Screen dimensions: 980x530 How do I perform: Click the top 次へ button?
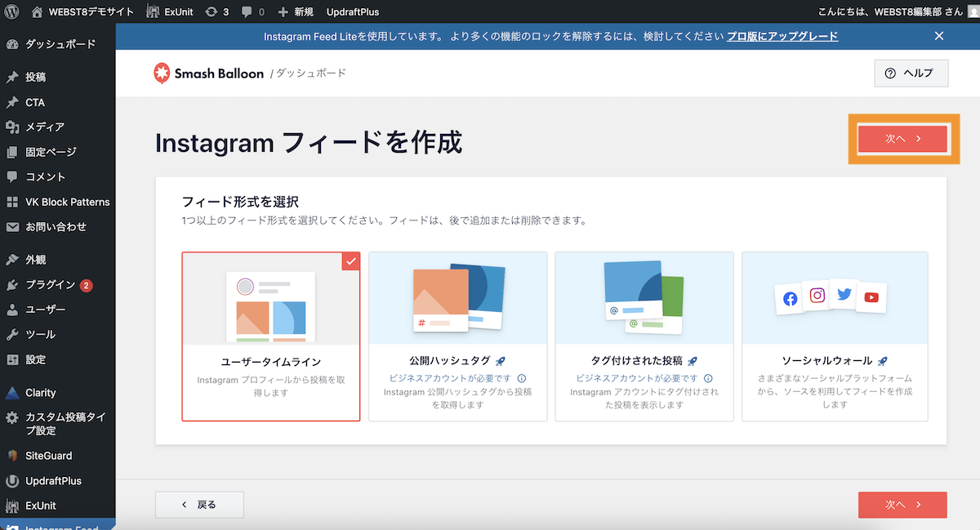coord(902,139)
